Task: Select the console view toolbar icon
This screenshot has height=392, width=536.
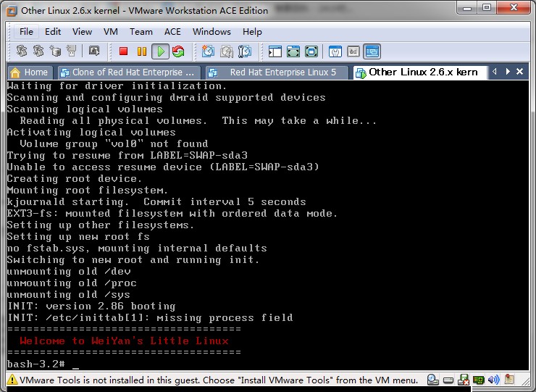Action: pyautogui.click(x=372, y=51)
